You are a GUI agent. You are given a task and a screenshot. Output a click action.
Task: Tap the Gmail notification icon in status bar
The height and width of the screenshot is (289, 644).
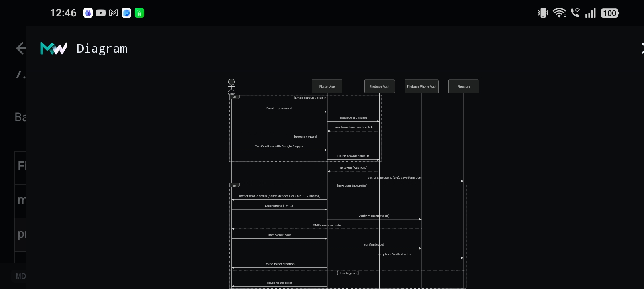[x=114, y=13]
